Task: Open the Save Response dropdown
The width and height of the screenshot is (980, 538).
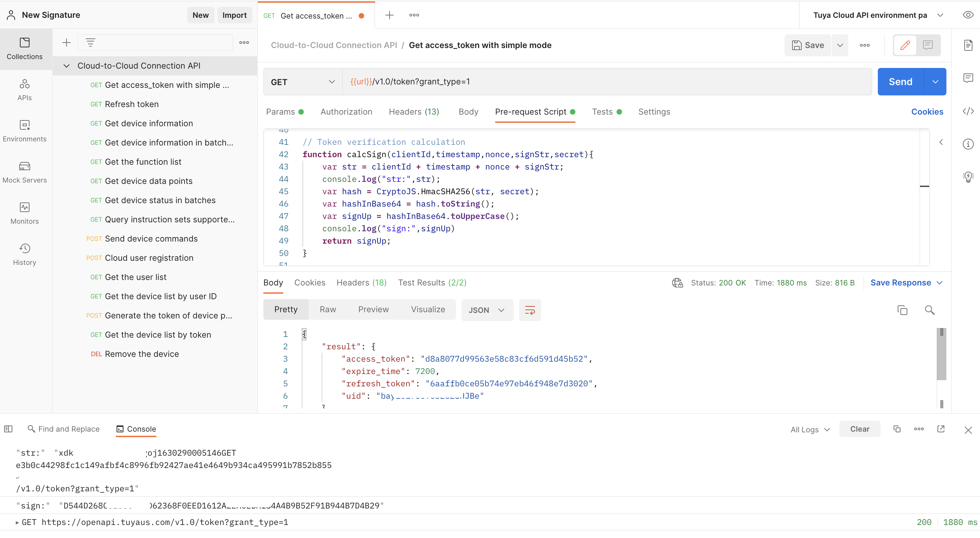Action: click(x=906, y=283)
